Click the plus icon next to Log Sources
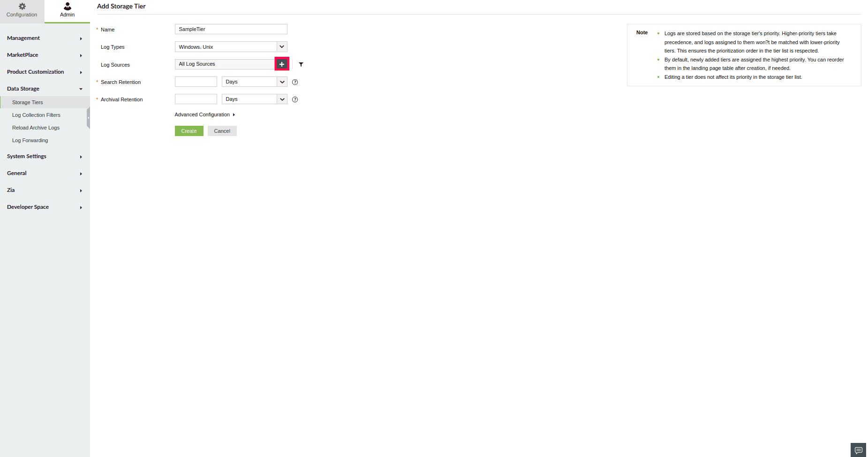This screenshot has height=457, width=868. pos(282,64)
